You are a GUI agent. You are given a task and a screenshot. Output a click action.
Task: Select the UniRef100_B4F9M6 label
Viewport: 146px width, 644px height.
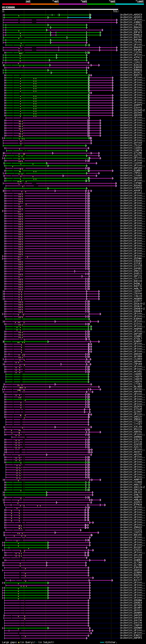click(131, 40)
